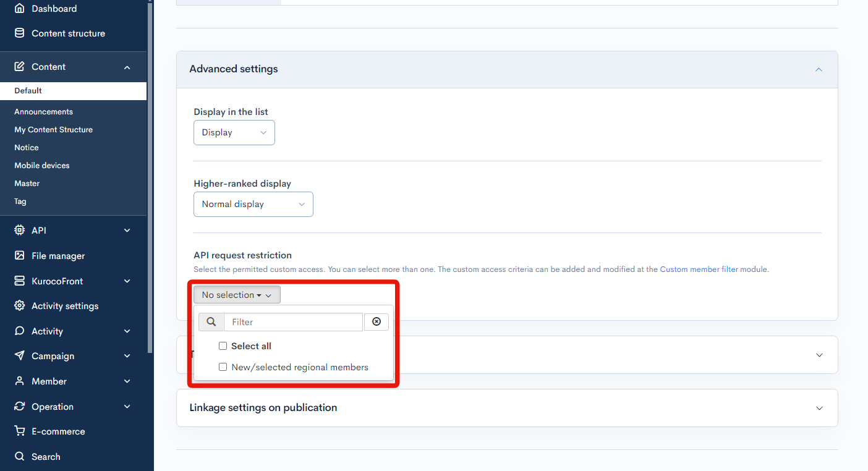Collapse the Advanced settings section
Image resolution: width=868 pixels, height=471 pixels.
(x=819, y=69)
